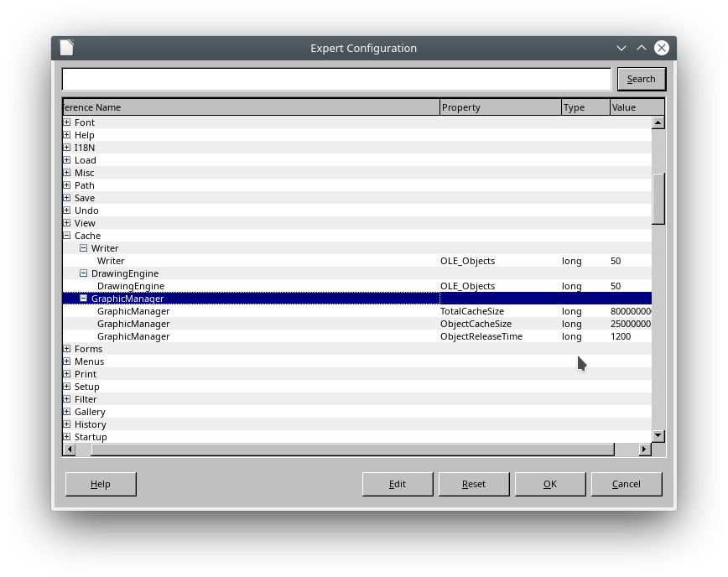This screenshot has width=728, height=577.
Task: Select the ObjectReleaseTime row
Action: point(481,336)
